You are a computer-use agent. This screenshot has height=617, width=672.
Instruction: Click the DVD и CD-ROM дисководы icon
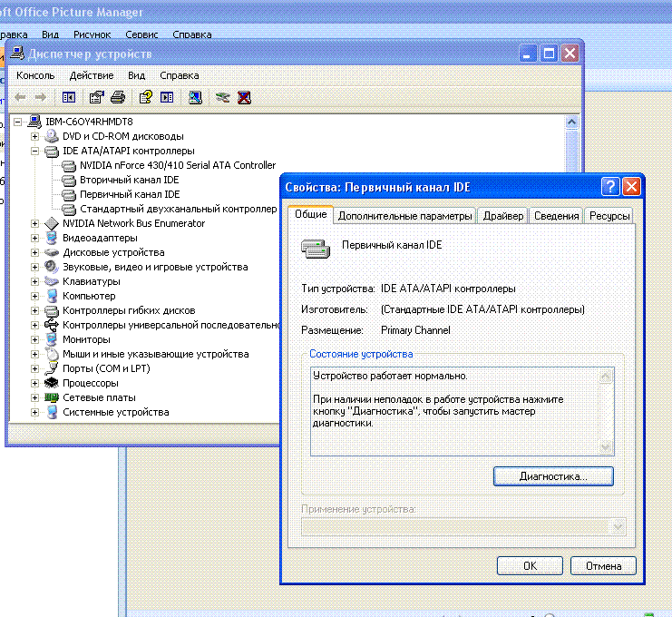click(52, 136)
